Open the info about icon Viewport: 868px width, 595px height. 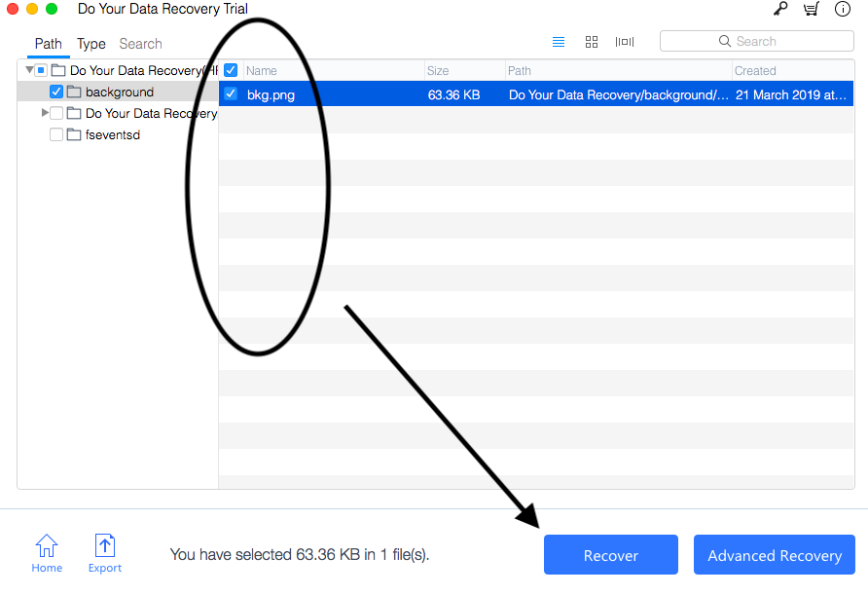coord(843,9)
